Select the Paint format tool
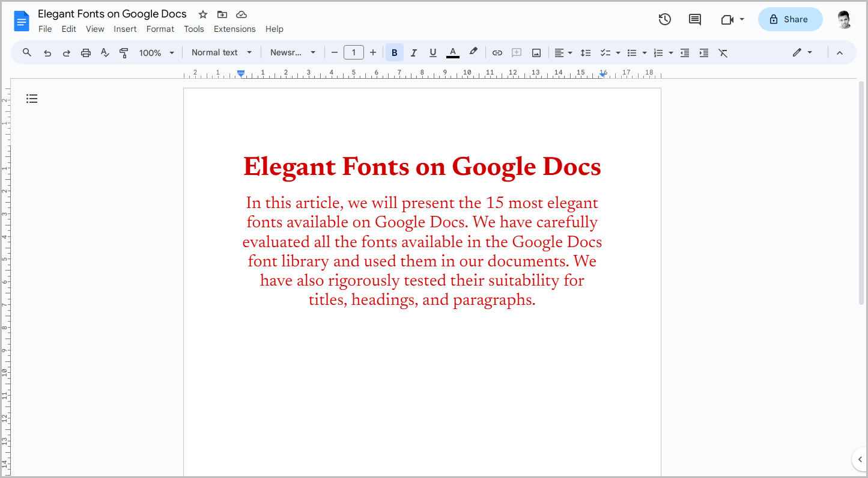The height and width of the screenshot is (478, 868). 124,52
